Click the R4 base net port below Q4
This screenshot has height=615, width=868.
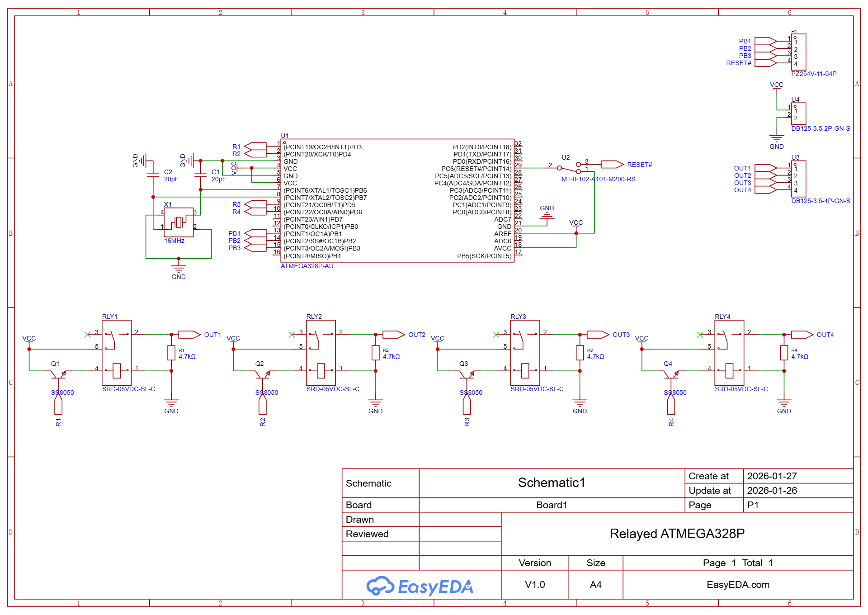coord(671,404)
